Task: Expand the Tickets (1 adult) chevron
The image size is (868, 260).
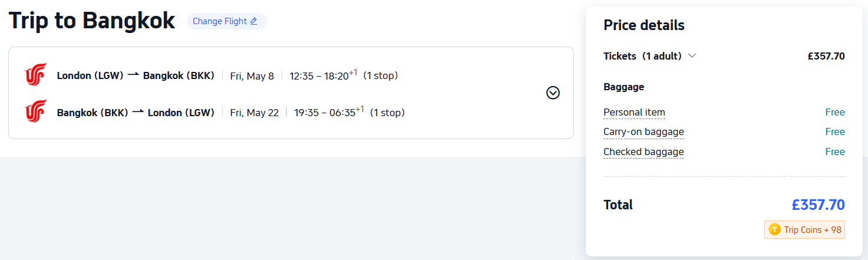Action: (692, 56)
